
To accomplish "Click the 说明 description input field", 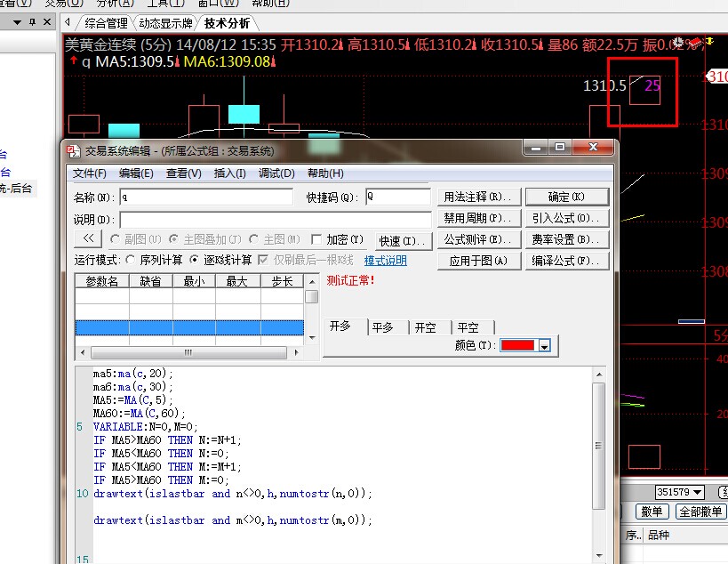I will [276, 219].
